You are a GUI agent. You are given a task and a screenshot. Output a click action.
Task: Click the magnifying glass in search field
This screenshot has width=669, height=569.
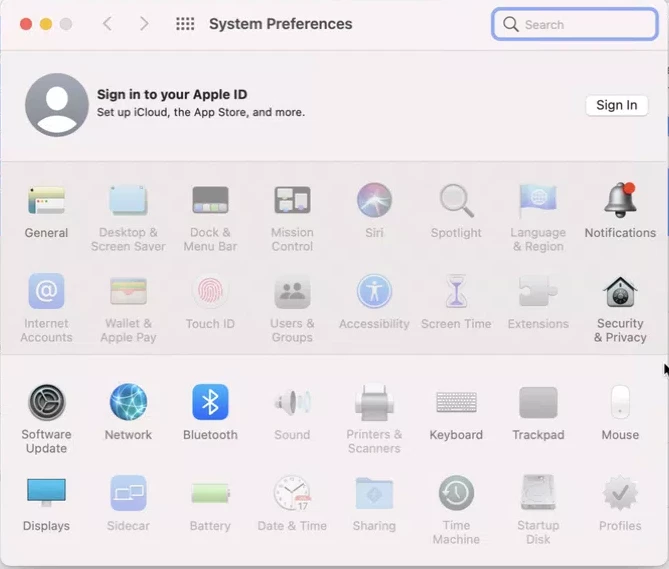[x=510, y=24]
